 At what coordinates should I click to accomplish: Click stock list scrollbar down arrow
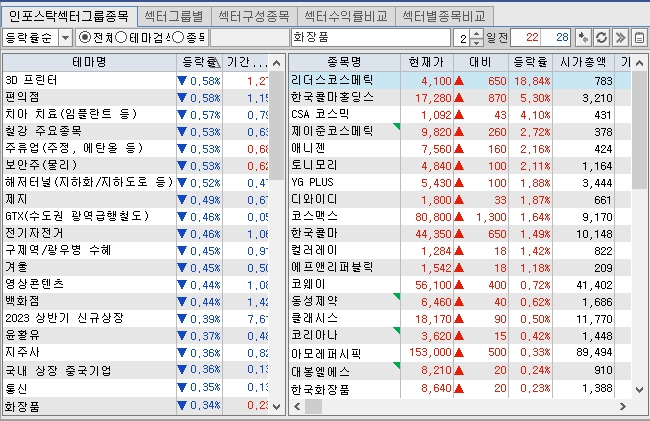pos(639,390)
